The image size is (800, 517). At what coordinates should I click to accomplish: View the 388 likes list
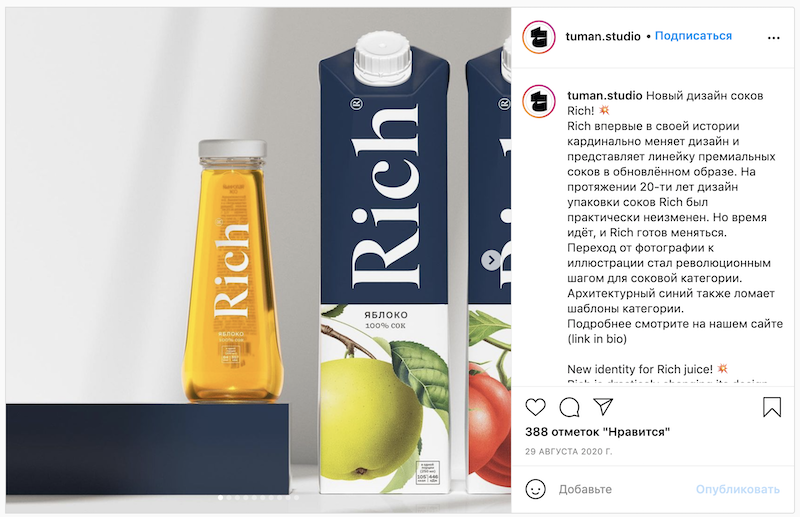[x=597, y=432]
